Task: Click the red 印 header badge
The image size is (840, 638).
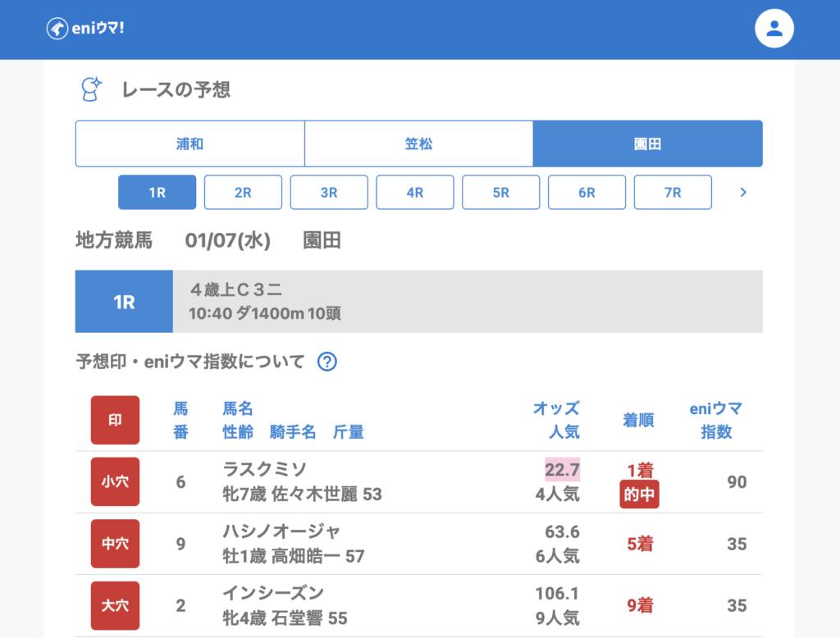Action: click(115, 420)
